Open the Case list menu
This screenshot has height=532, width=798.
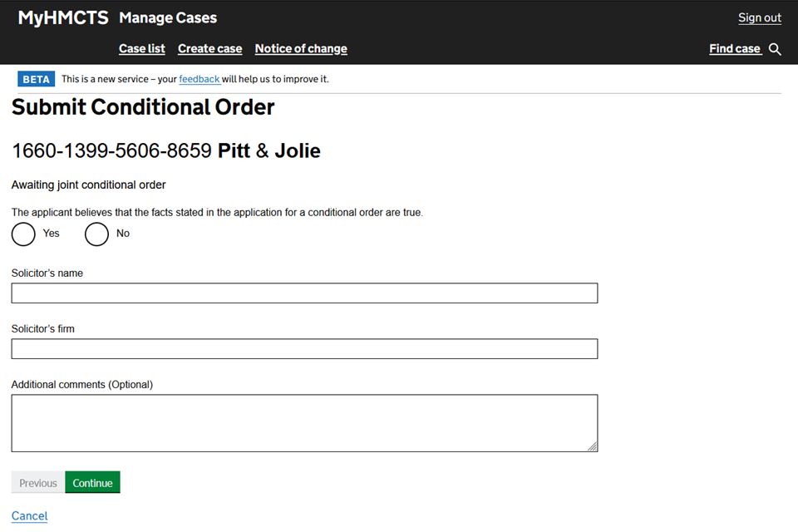[x=142, y=49]
